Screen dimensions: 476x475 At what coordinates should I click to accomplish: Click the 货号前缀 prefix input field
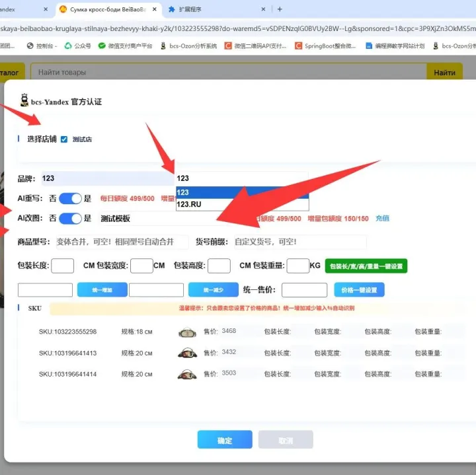point(300,242)
